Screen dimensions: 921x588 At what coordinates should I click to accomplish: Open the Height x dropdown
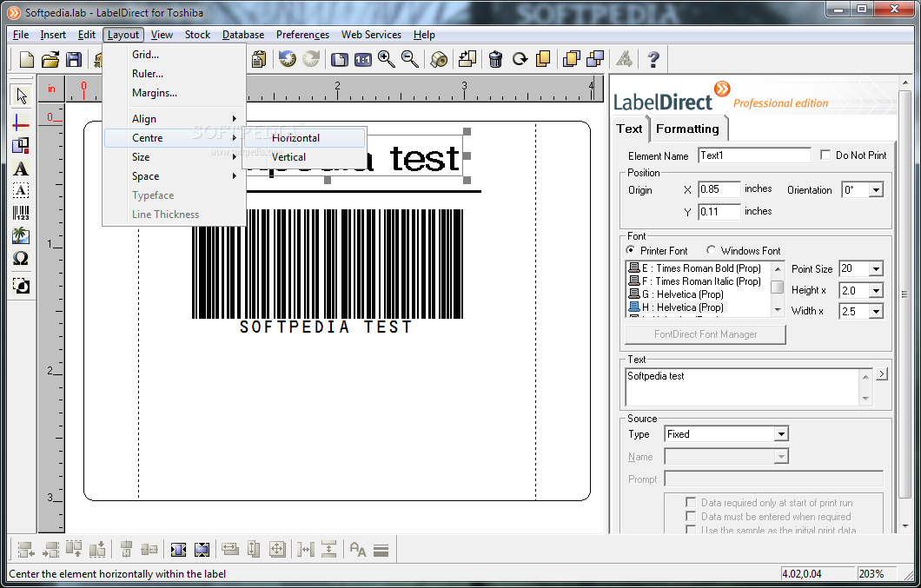coord(876,290)
